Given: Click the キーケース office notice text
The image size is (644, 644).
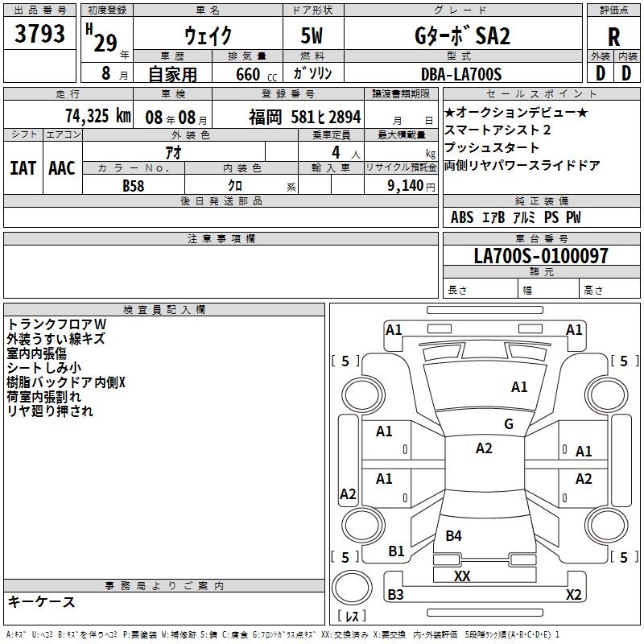Looking at the screenshot, I should pyautogui.click(x=41, y=601).
